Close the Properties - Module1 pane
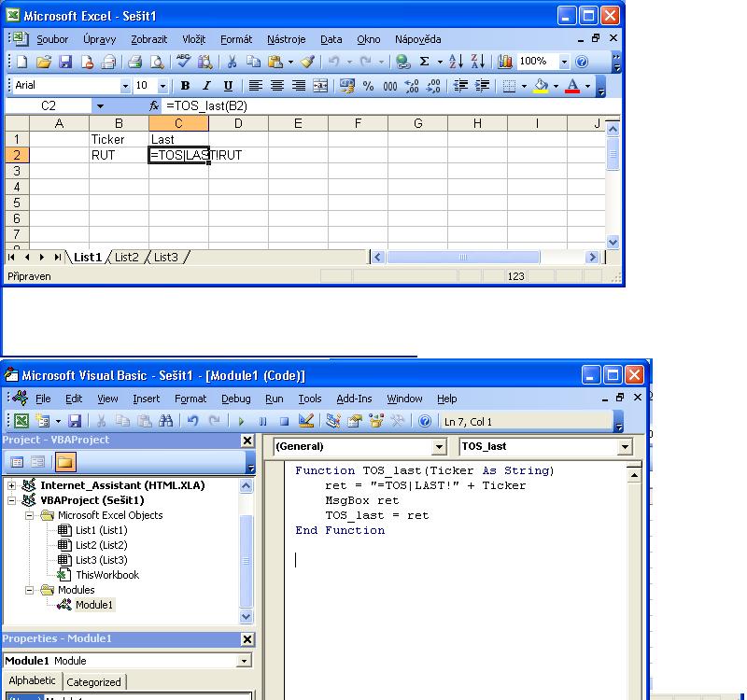 pyautogui.click(x=247, y=639)
